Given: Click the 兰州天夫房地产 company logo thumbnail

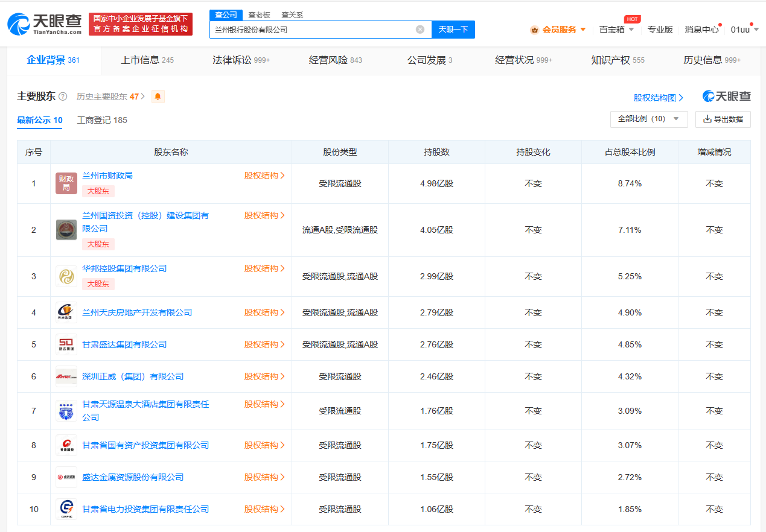Looking at the screenshot, I should (x=66, y=312).
